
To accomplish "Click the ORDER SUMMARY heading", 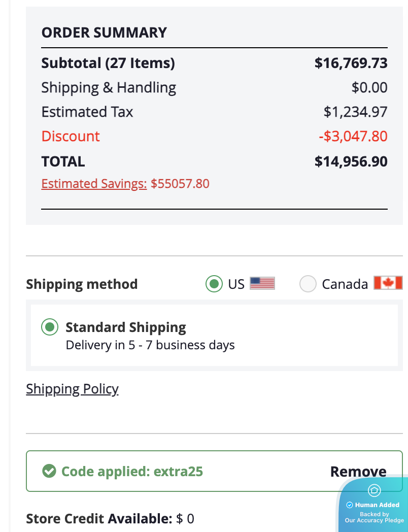I will 104,32.
